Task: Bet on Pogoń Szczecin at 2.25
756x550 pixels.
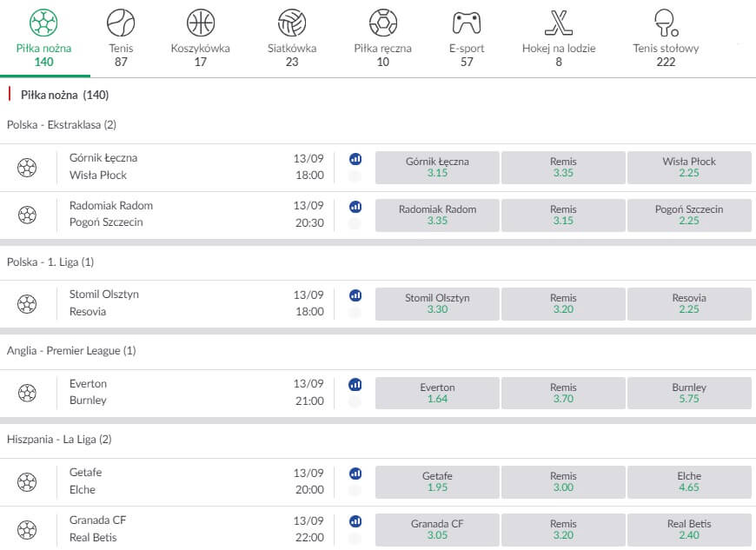Action: [689, 215]
